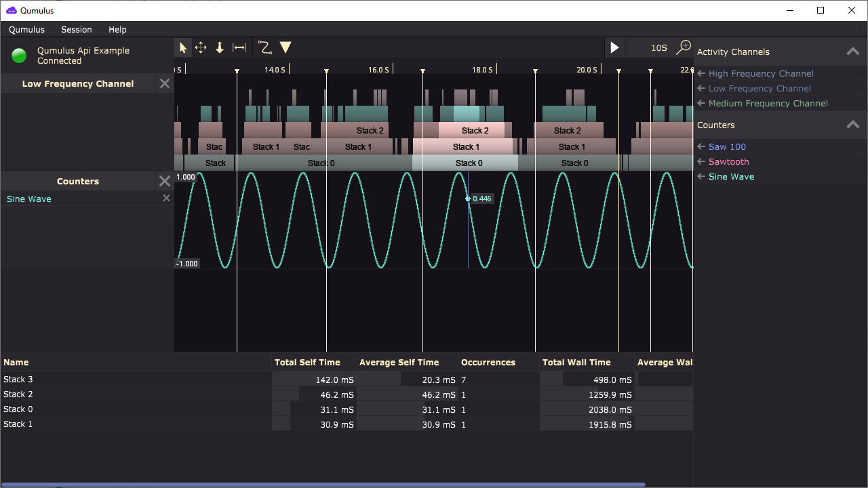
Task: Select High Frequency Channel in the list
Action: [x=761, y=73]
